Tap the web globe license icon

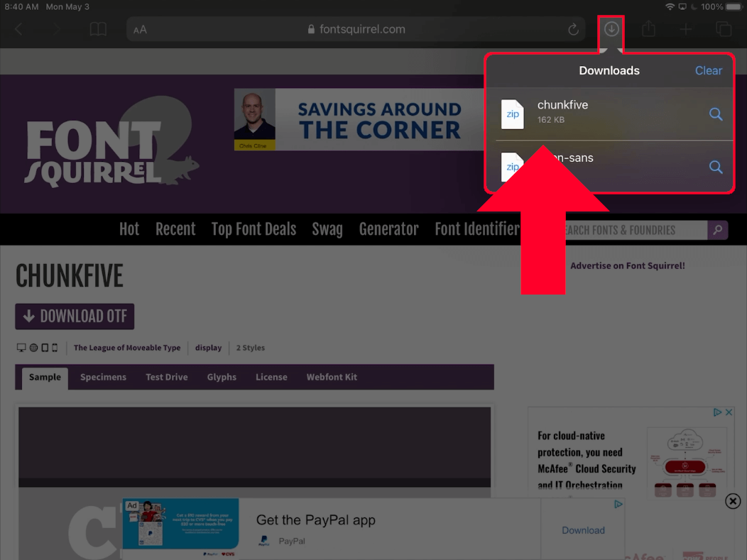click(34, 348)
